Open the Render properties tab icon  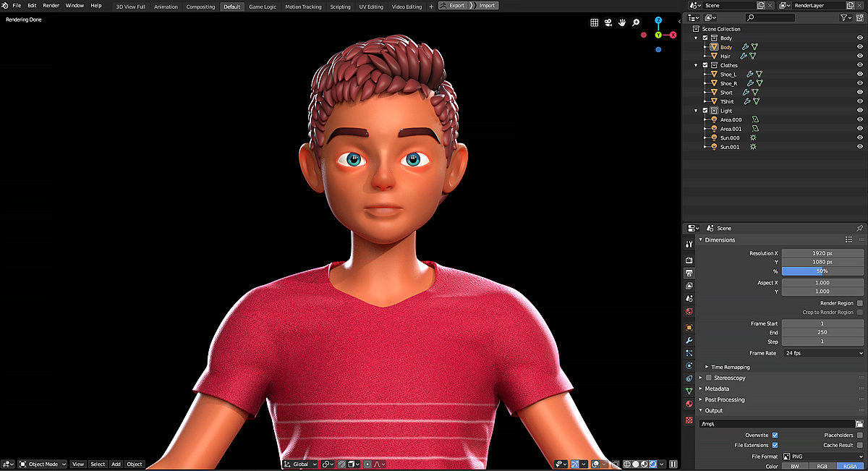point(689,260)
